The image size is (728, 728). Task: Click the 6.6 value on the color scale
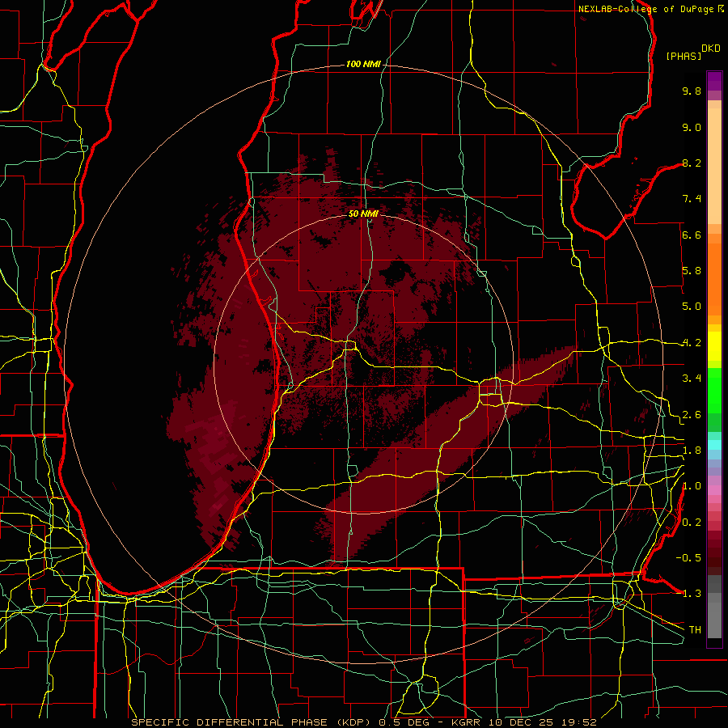692,235
